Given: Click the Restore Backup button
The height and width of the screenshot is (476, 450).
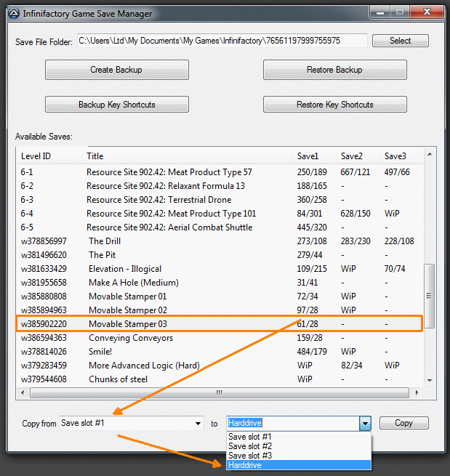Looking at the screenshot, I should pos(335,70).
